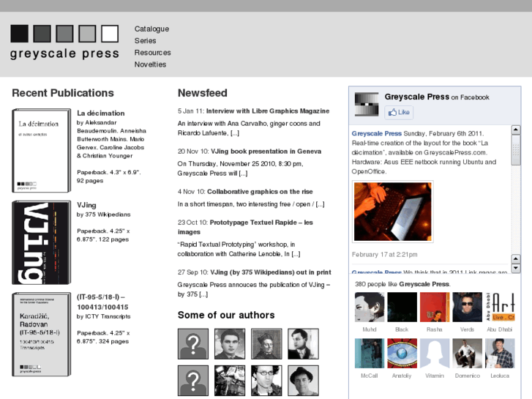Open Rasha's Facebook profile picture

435,307
